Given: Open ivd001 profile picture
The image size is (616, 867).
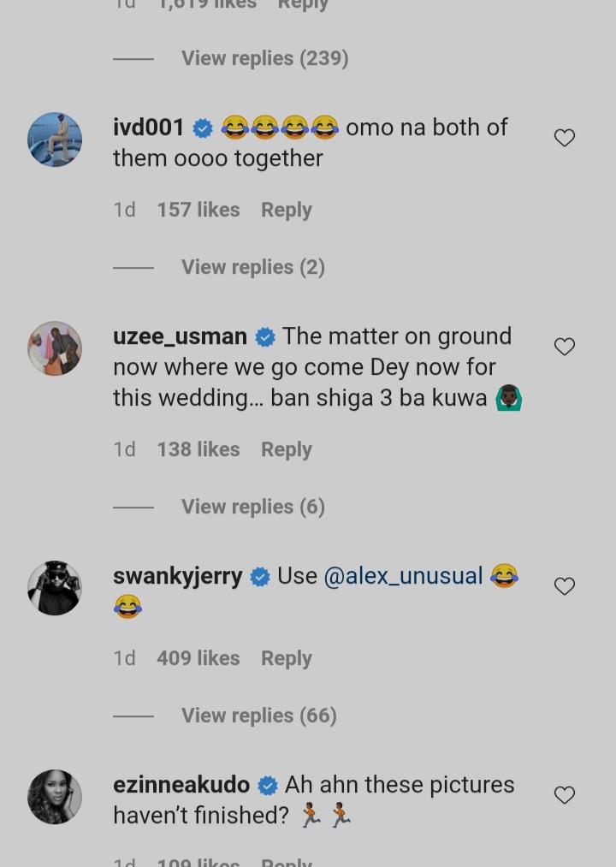Looking at the screenshot, I should [x=55, y=140].
